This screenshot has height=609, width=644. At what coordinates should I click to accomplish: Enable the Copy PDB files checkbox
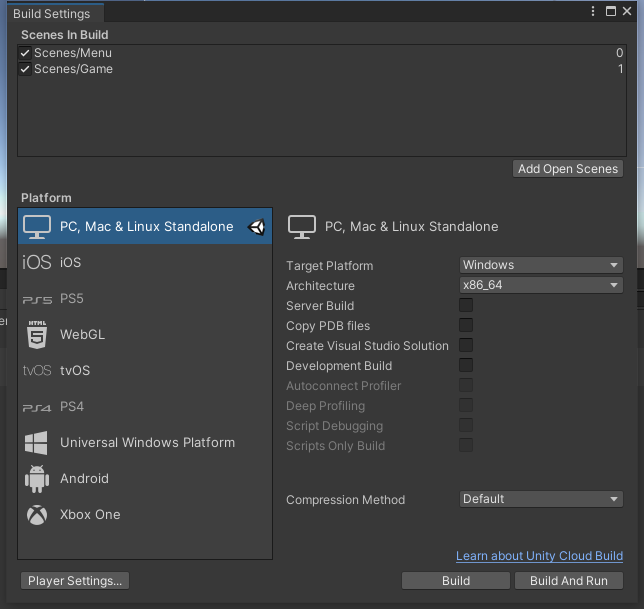(466, 325)
